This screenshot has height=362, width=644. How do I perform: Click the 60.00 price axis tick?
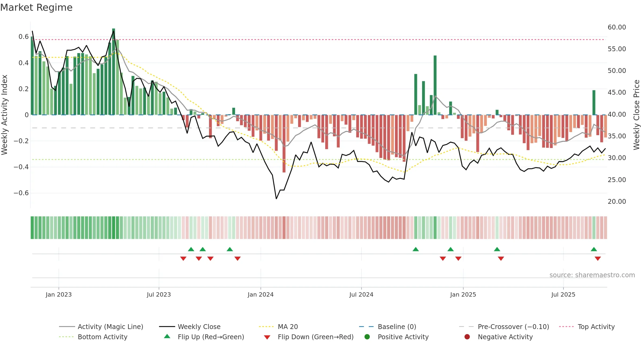pos(617,27)
